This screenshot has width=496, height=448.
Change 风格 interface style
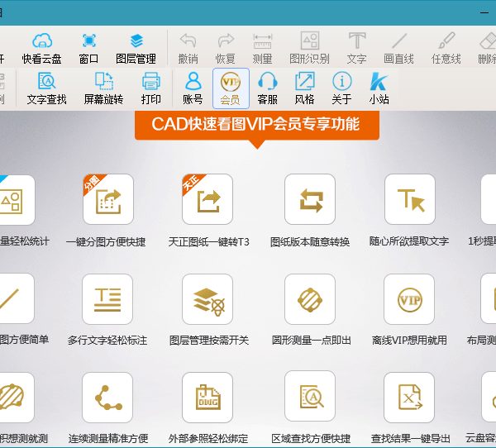[x=304, y=88]
